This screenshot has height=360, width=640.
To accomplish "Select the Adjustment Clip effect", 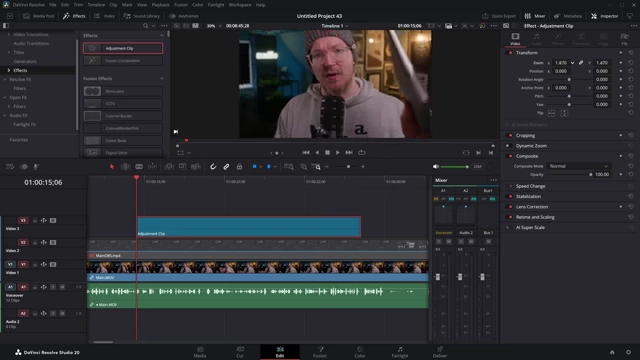I will 123,48.
